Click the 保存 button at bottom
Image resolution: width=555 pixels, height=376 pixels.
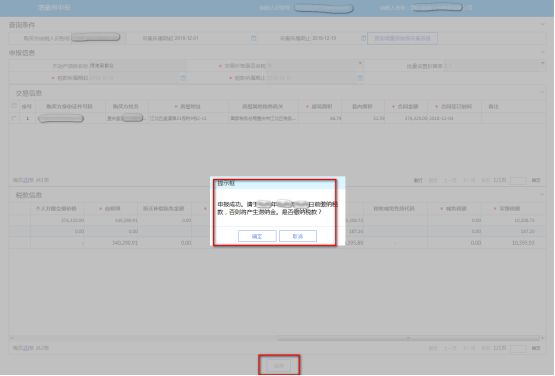pyautogui.click(x=279, y=365)
